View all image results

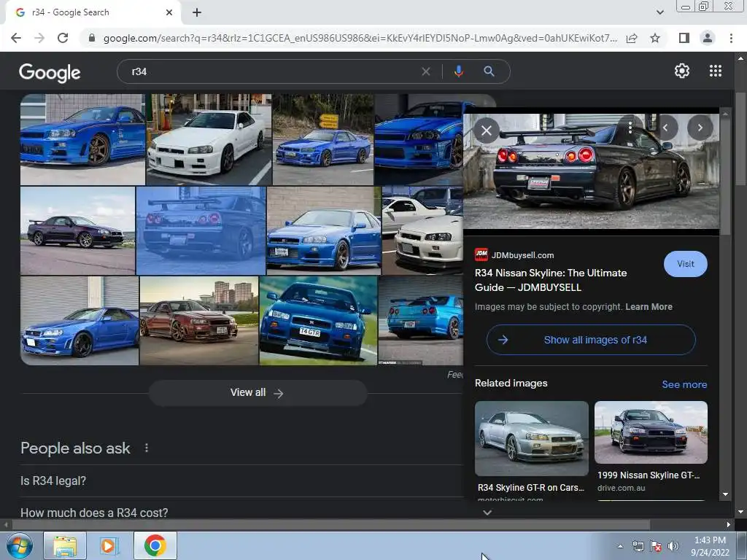(258, 392)
